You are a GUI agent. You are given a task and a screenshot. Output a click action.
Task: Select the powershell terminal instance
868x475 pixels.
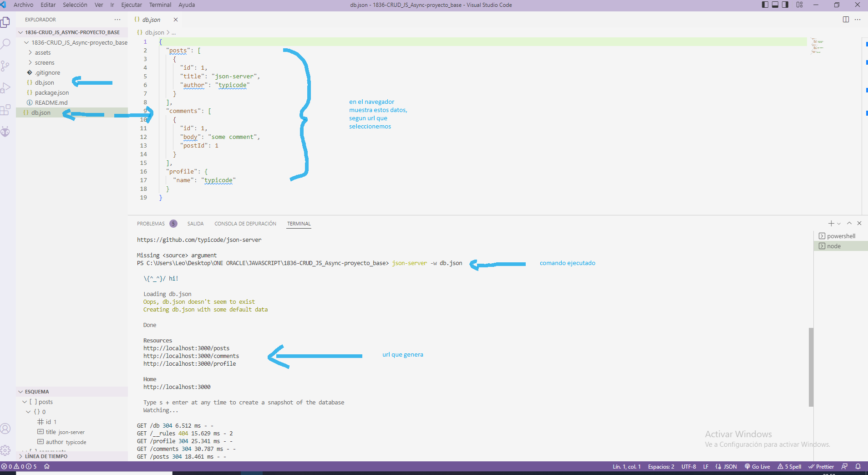click(841, 236)
